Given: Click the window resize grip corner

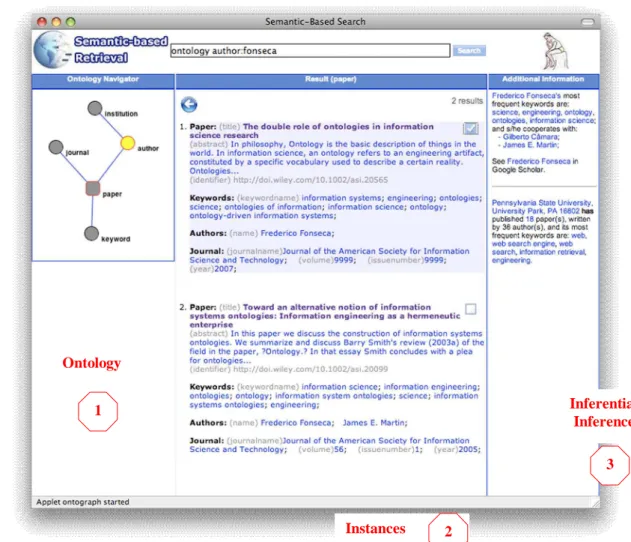Looking at the screenshot, I should click(594, 502).
